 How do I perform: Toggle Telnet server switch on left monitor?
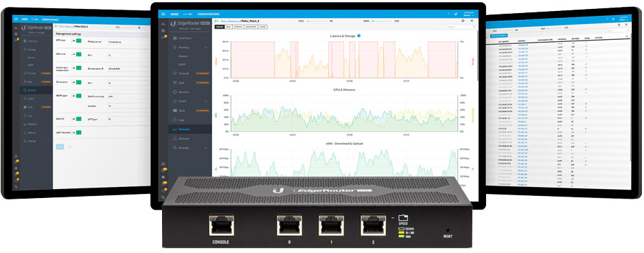[76, 82]
